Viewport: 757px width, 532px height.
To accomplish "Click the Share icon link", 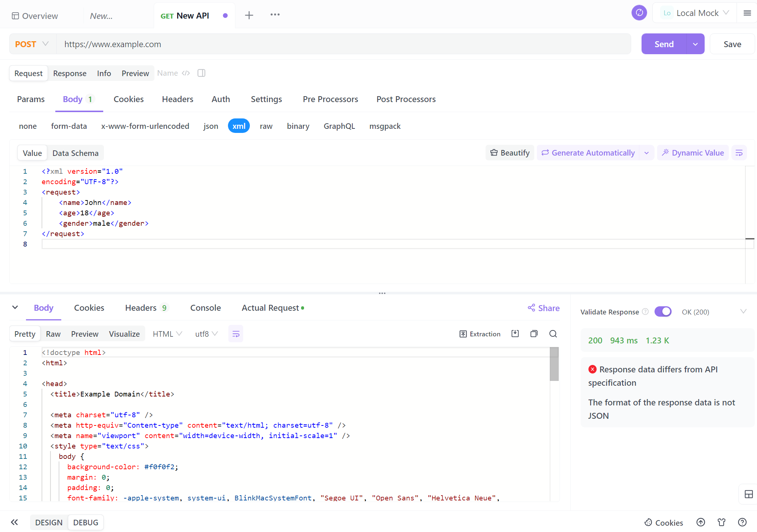I will 544,308.
